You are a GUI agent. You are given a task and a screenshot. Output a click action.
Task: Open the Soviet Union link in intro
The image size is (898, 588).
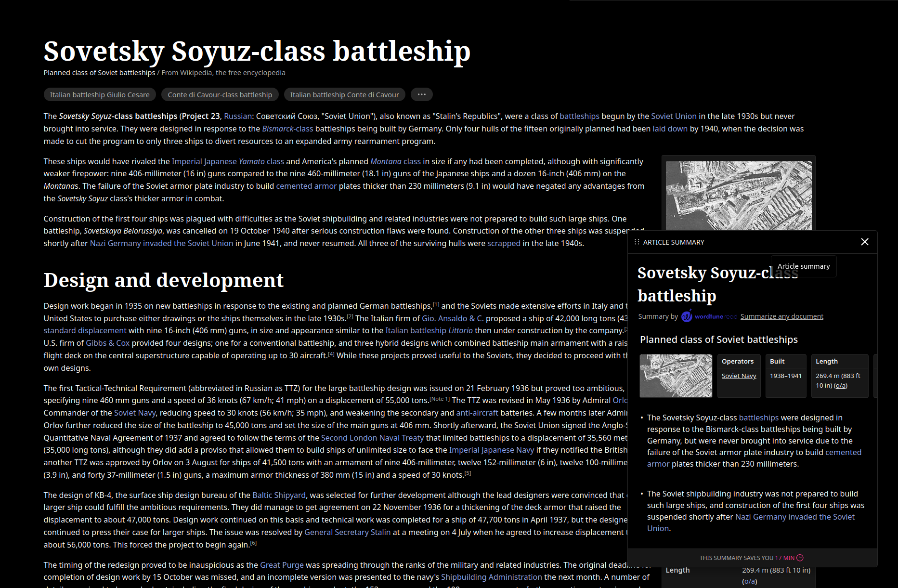tap(674, 116)
